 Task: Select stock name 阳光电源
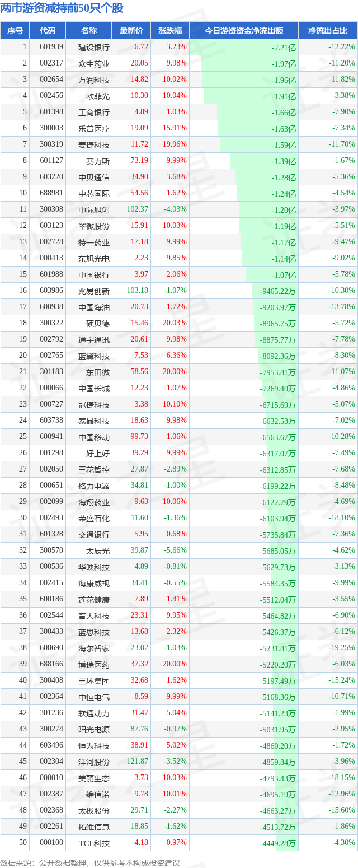94,730
